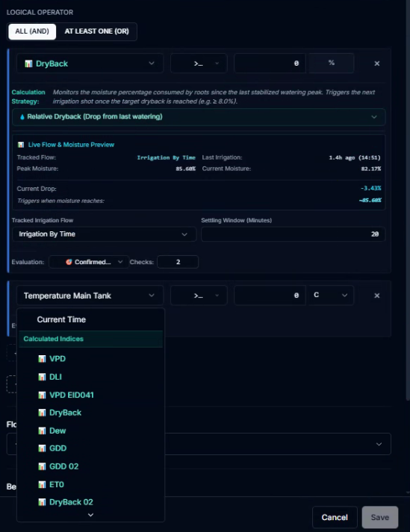
Task: Select GDD option in list
Action: tap(90, 448)
